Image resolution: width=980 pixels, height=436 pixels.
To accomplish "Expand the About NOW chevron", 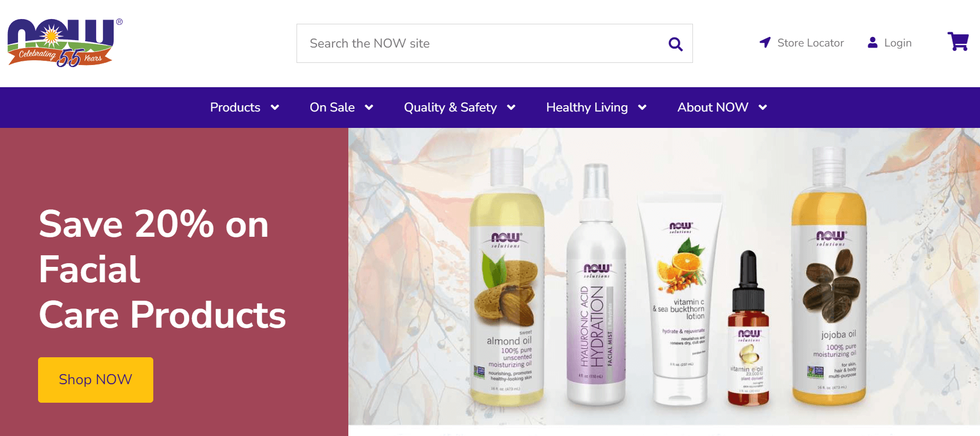I will pyautogui.click(x=763, y=108).
